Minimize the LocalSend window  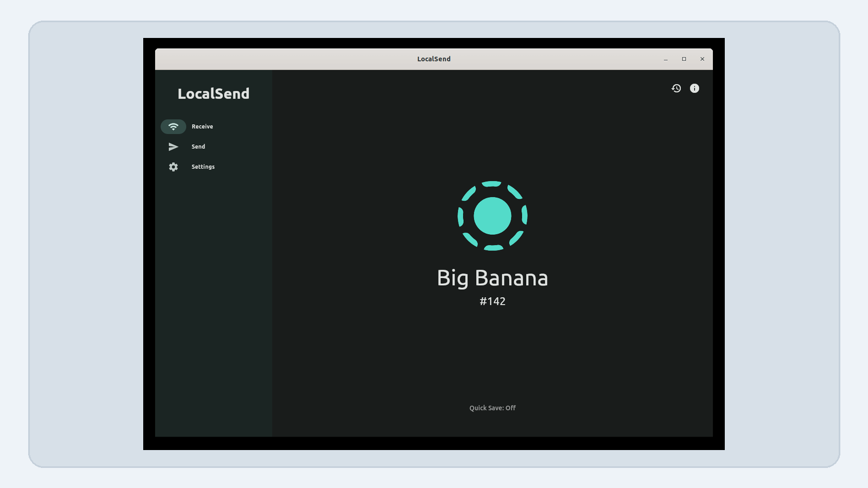click(666, 59)
